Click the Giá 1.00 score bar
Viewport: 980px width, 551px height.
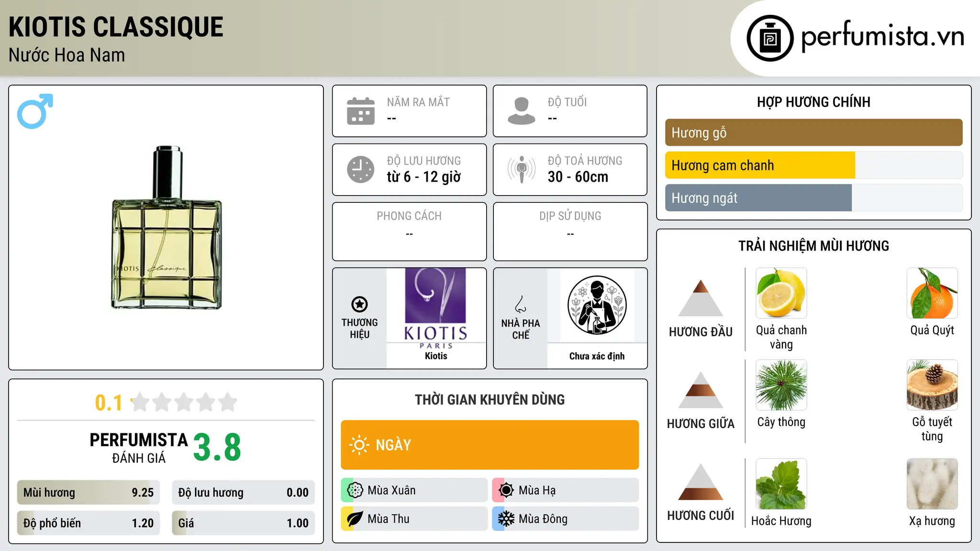pyautogui.click(x=243, y=523)
